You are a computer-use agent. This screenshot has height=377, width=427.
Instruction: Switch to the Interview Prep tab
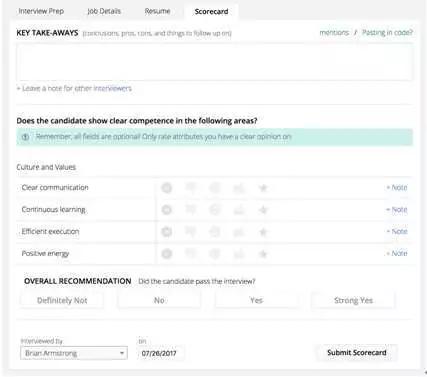click(x=41, y=11)
